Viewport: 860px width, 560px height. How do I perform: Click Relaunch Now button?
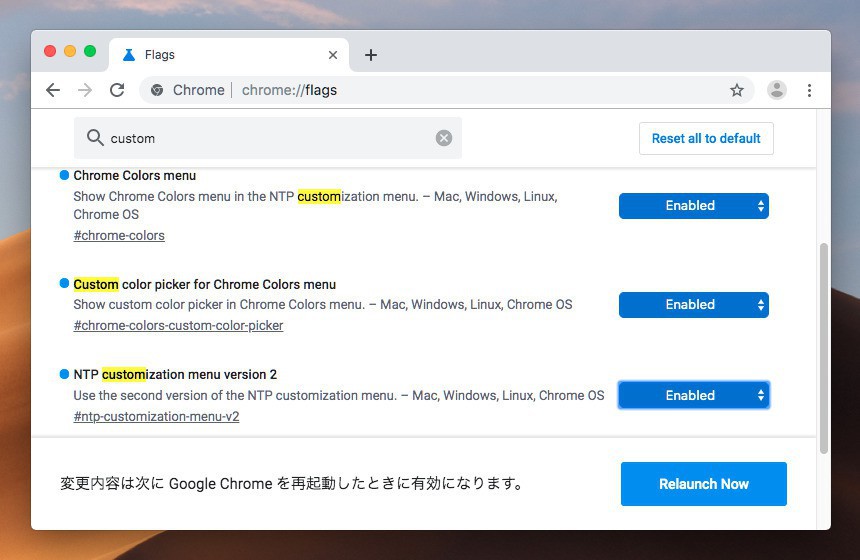point(704,484)
